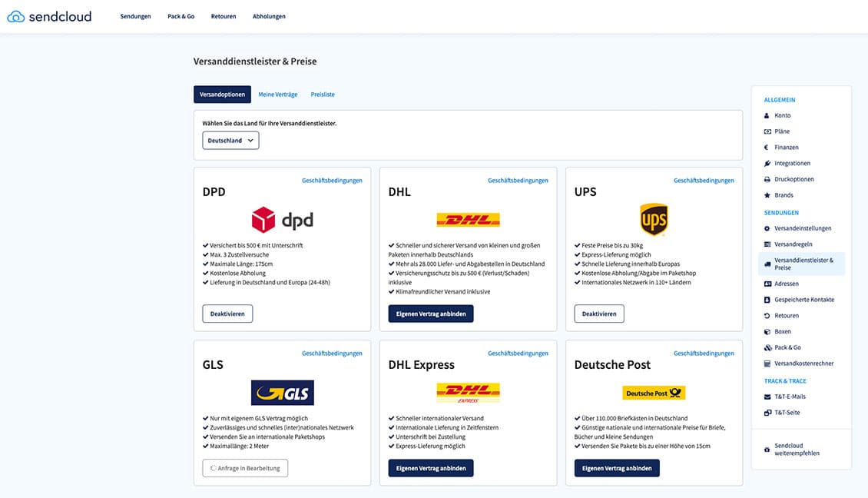
Task: Connect own contract for DHL
Action: click(x=431, y=314)
